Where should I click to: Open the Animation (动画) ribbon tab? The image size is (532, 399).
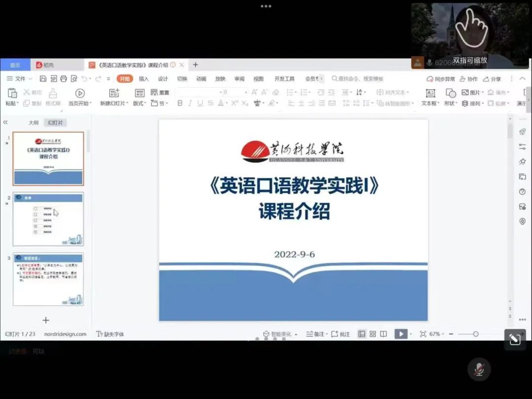pyautogui.click(x=201, y=79)
